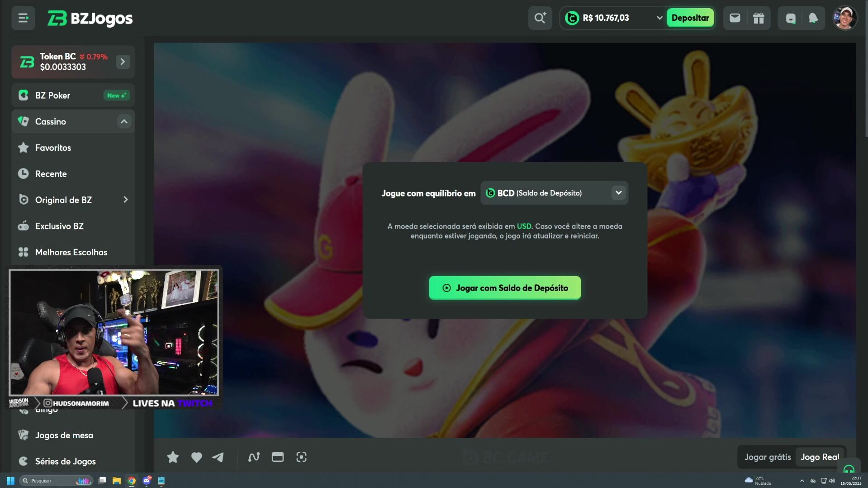The height and width of the screenshot is (488, 868).
Task: Like the game with heart icon
Action: (196, 457)
